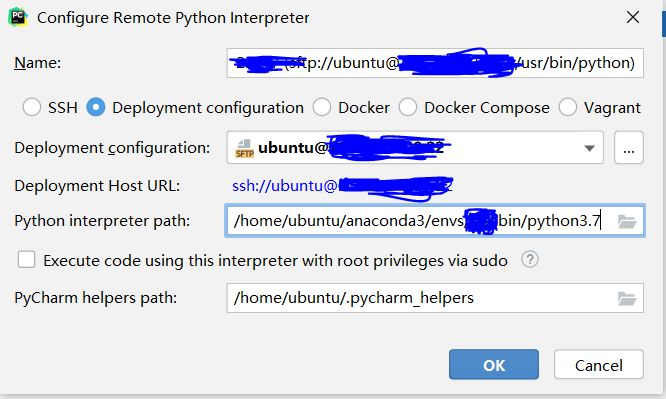Open the ubuntu@ deployment server combo box

(x=415, y=147)
